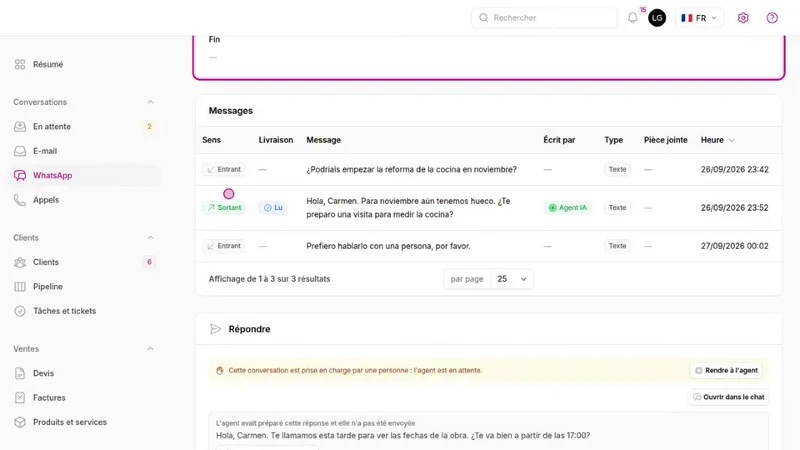The width and height of the screenshot is (800, 450).
Task: Click the Appels phone icon
Action: tap(20, 200)
